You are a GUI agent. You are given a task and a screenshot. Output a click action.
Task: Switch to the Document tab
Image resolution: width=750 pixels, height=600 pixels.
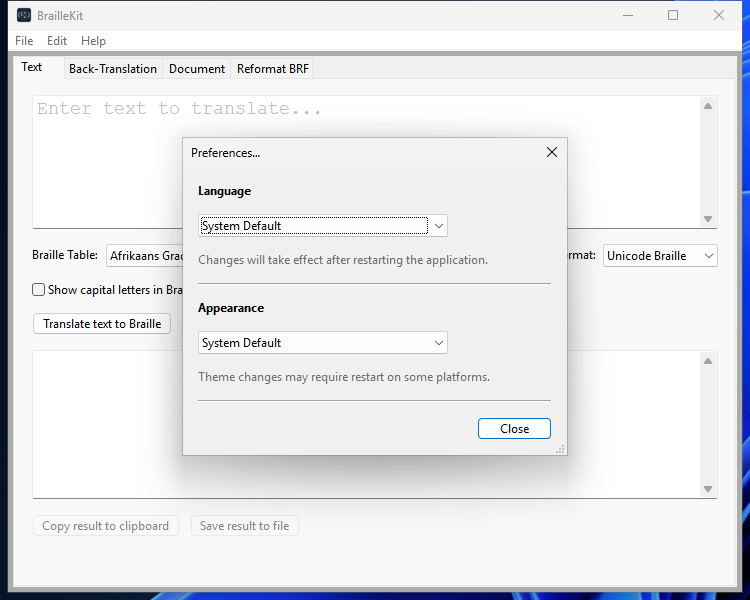pos(197,69)
